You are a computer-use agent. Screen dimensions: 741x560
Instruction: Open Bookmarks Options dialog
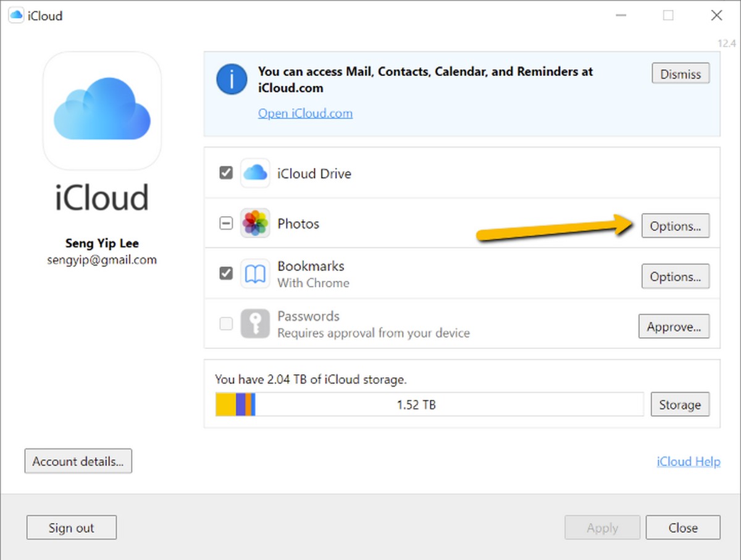(676, 277)
